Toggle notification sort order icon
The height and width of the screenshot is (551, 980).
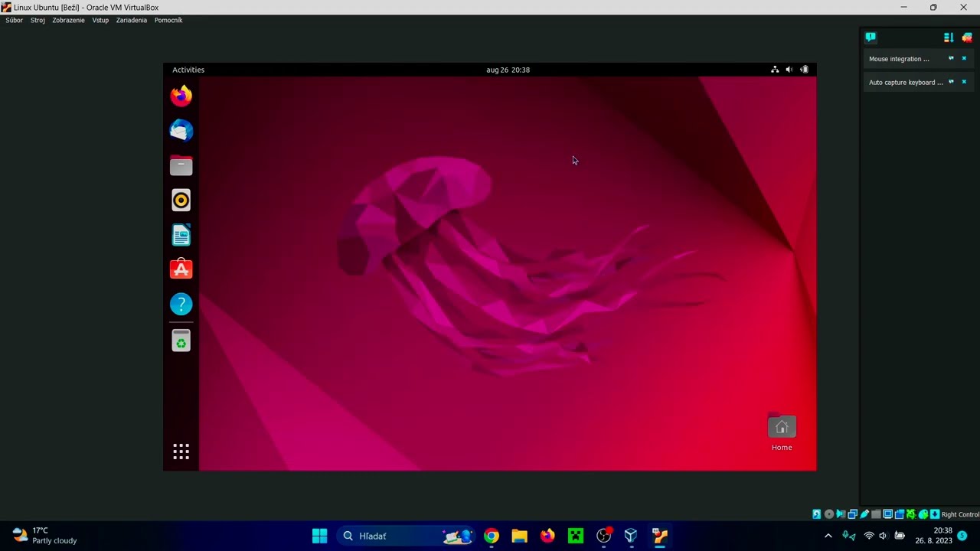949,37
